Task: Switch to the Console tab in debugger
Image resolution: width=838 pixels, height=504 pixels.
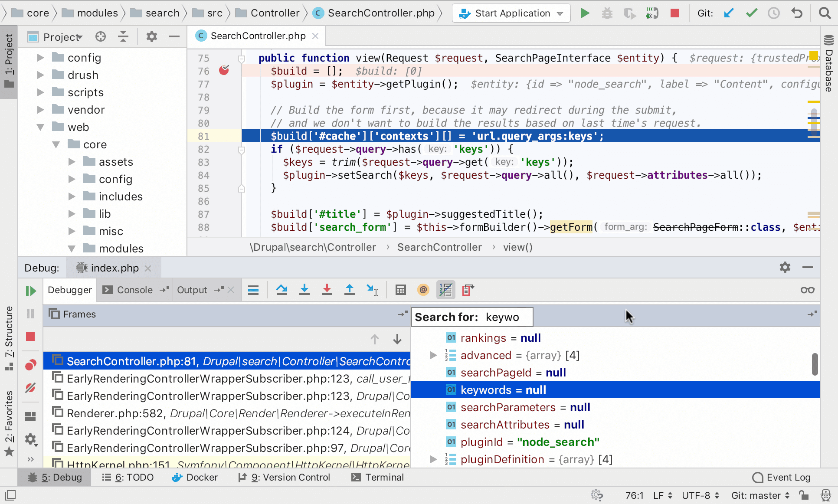Action: pyautogui.click(x=134, y=290)
